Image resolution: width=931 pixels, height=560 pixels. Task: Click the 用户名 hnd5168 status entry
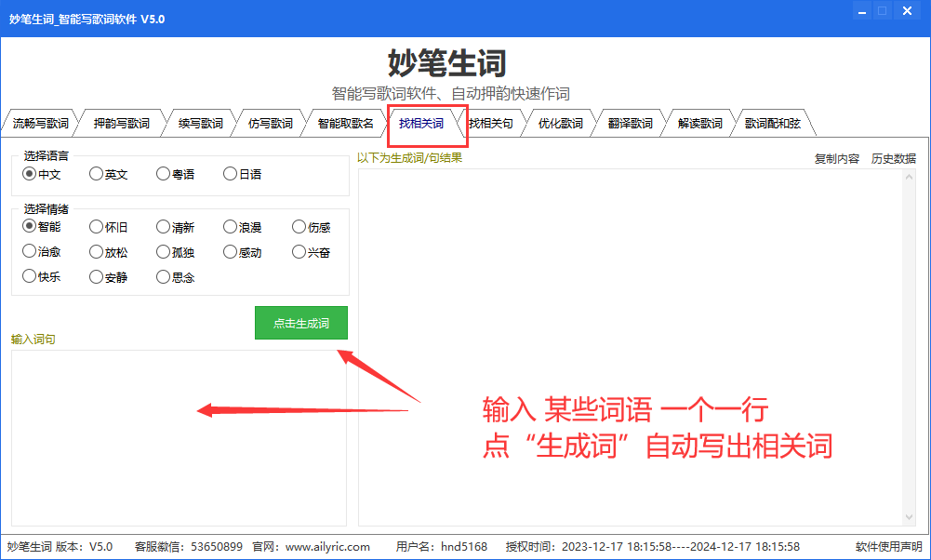pyautogui.click(x=442, y=546)
